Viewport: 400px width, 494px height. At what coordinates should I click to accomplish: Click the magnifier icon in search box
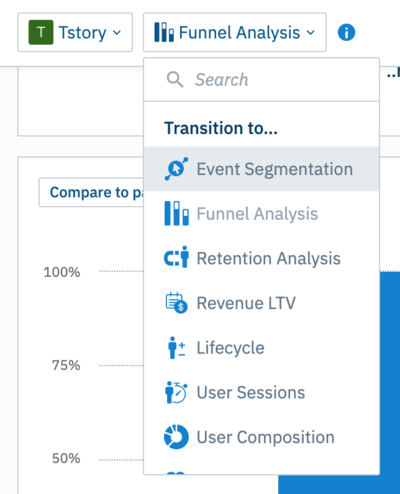pos(175,80)
